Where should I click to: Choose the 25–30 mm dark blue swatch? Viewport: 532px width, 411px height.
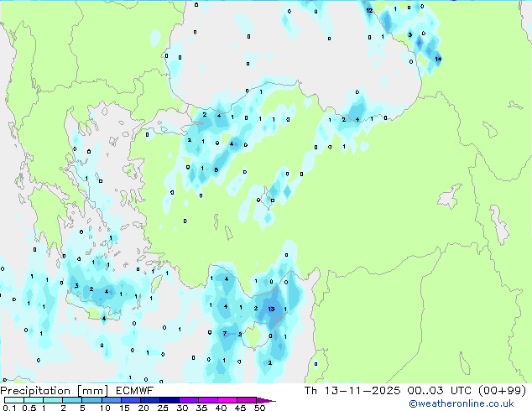pos(170,400)
